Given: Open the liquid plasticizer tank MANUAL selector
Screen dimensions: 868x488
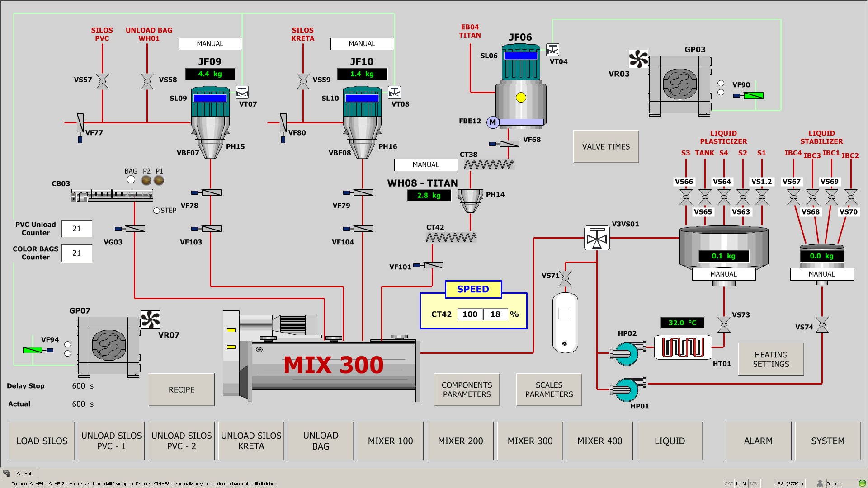Looking at the screenshot, I should pos(723,274).
